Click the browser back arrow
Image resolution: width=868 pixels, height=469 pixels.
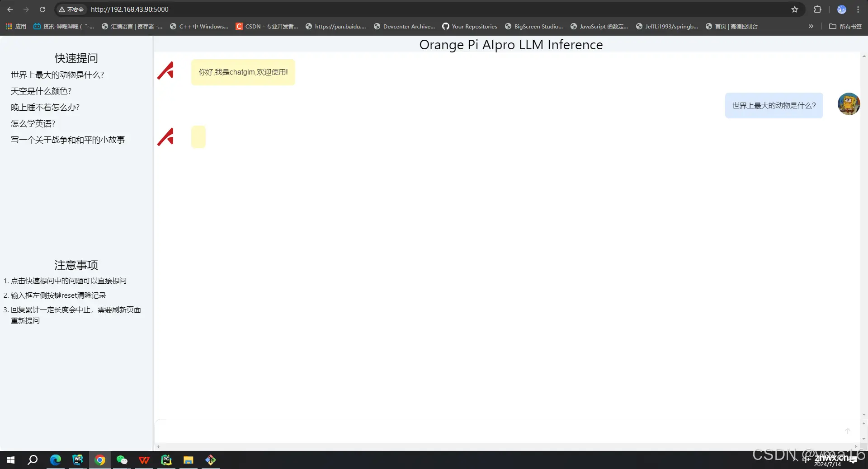(x=10, y=9)
